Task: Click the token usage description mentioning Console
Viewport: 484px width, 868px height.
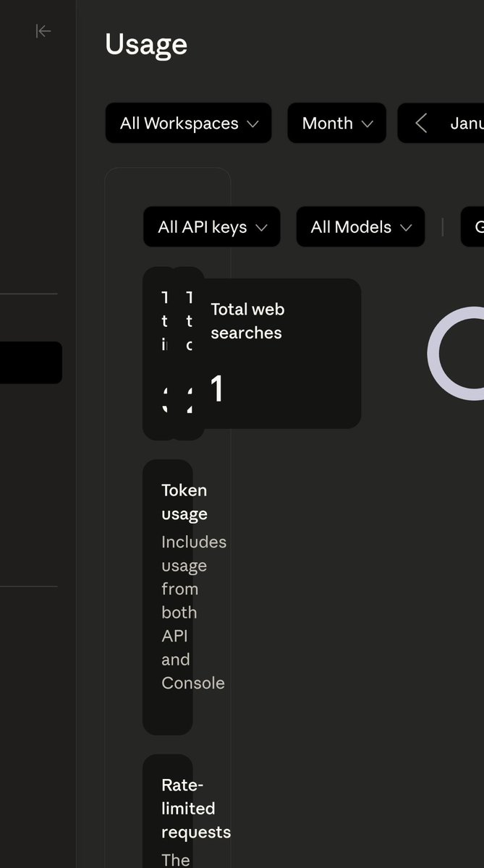Action: point(193,612)
